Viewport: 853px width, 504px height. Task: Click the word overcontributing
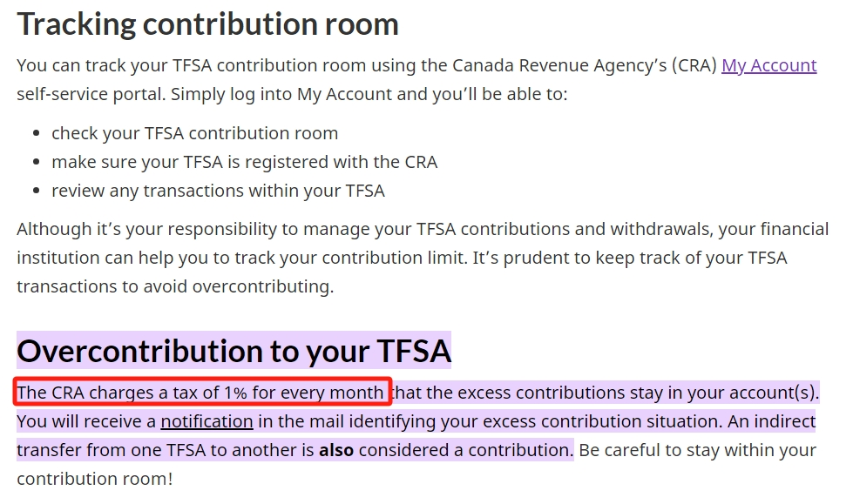[263, 286]
